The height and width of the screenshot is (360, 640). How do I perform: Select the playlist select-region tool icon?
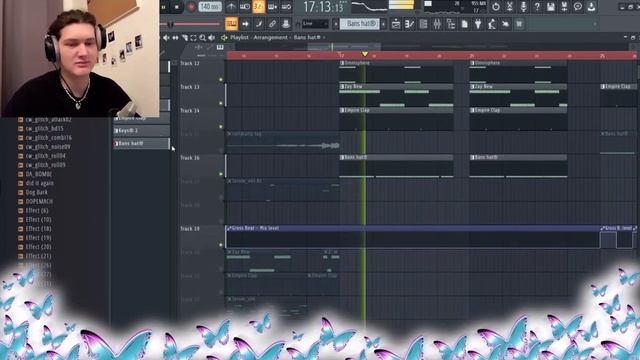coord(193,38)
